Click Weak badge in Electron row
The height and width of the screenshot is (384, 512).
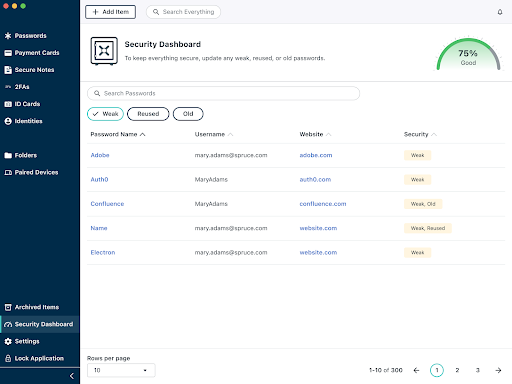point(417,253)
